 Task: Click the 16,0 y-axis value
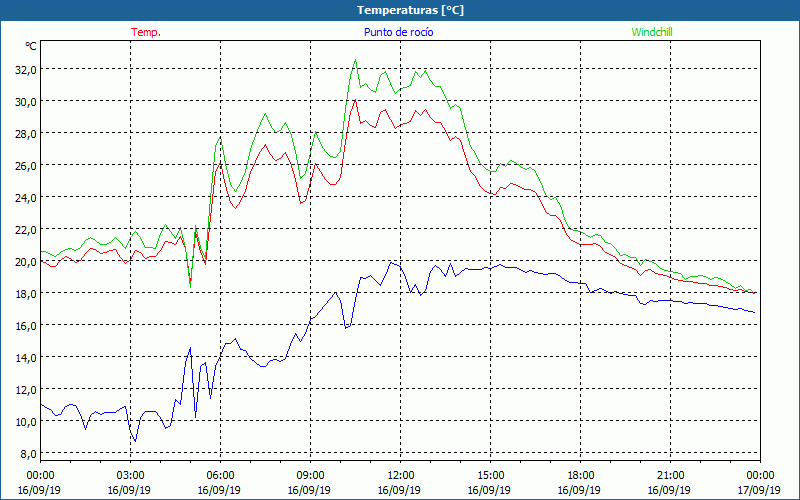click(x=26, y=326)
